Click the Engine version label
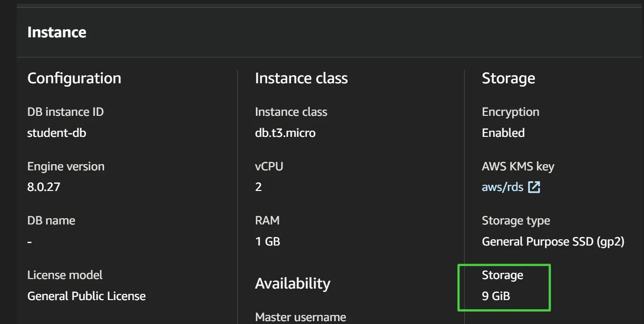644x324 pixels. (65, 167)
